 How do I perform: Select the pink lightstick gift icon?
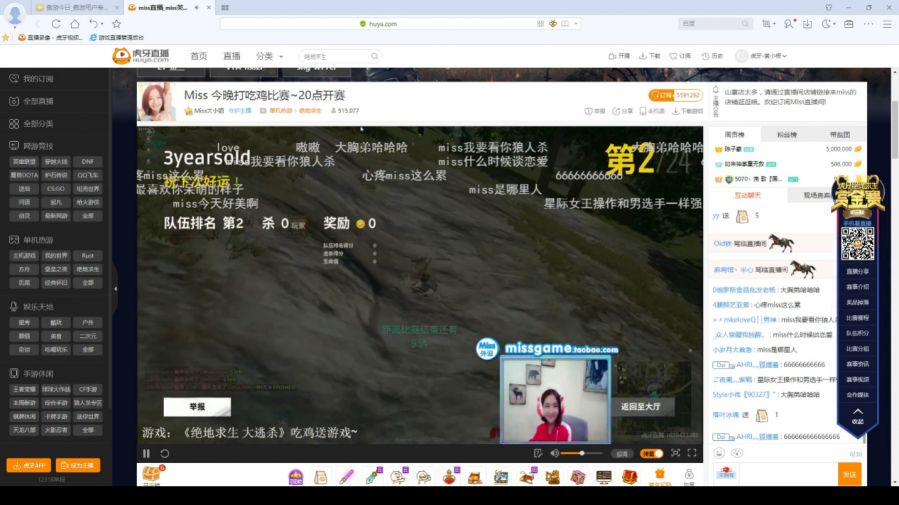[346, 476]
